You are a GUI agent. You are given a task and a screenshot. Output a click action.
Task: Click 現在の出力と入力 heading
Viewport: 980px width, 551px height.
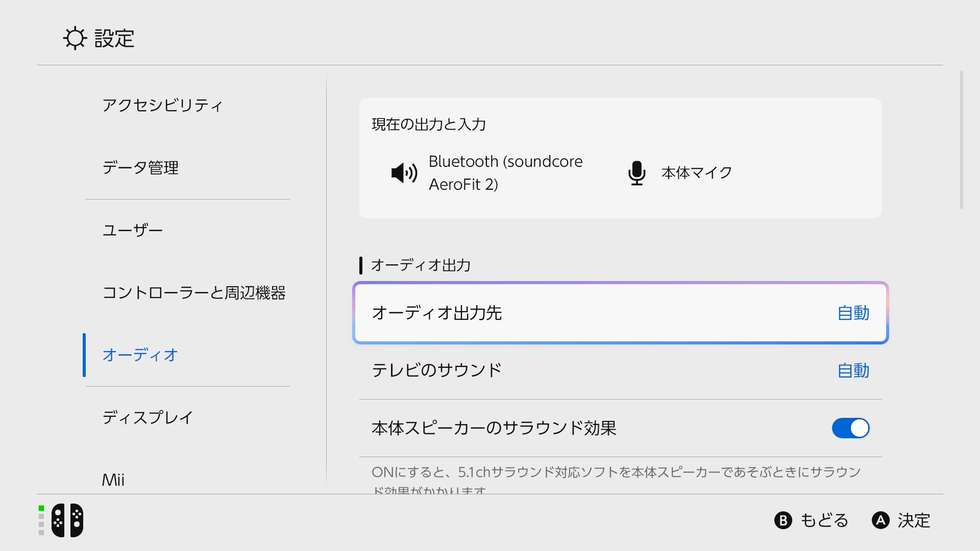pyautogui.click(x=429, y=124)
